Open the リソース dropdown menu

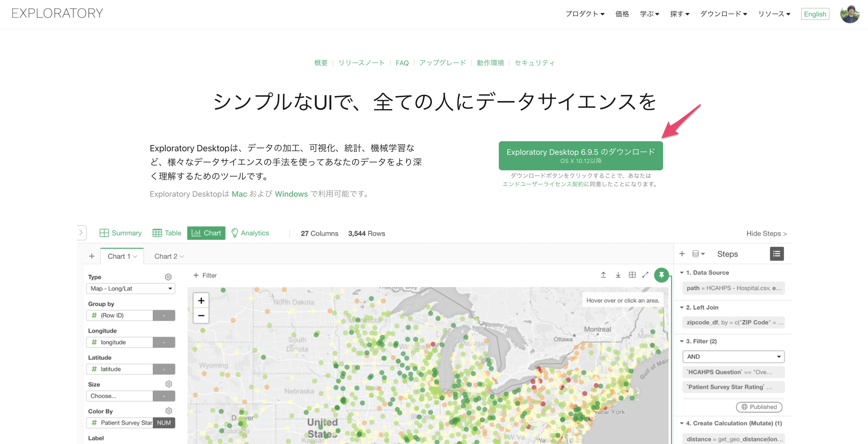pos(774,14)
